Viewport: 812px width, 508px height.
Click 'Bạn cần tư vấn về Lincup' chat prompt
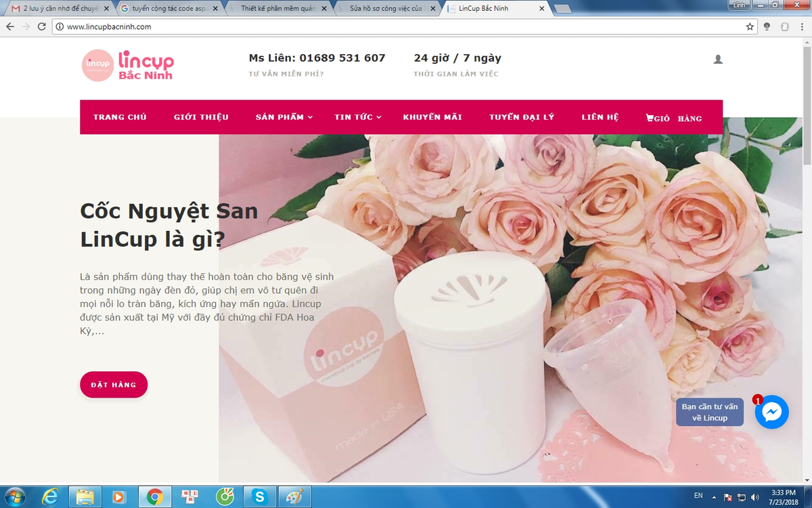pos(709,412)
